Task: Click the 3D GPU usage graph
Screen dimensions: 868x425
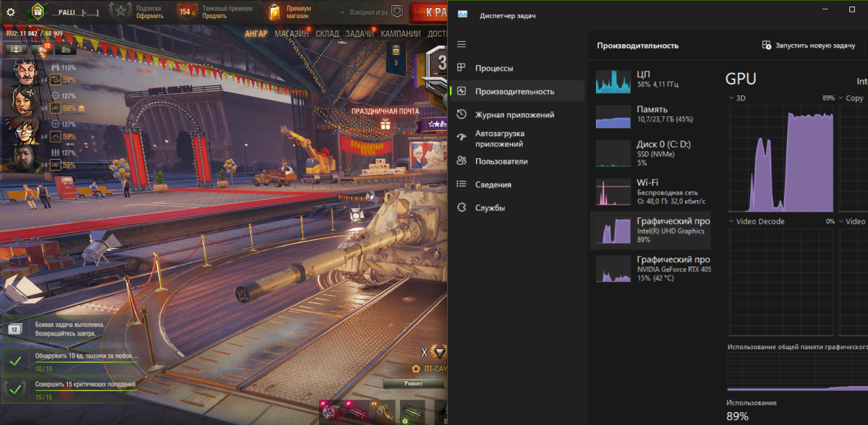Action: 781,158
